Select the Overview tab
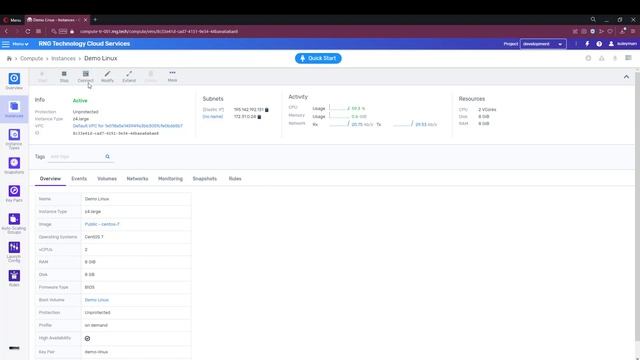This screenshot has height=360, width=640. coord(50,179)
